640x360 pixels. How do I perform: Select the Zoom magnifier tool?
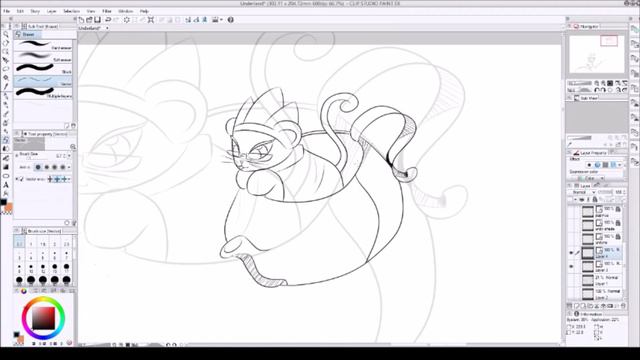(x=6, y=34)
